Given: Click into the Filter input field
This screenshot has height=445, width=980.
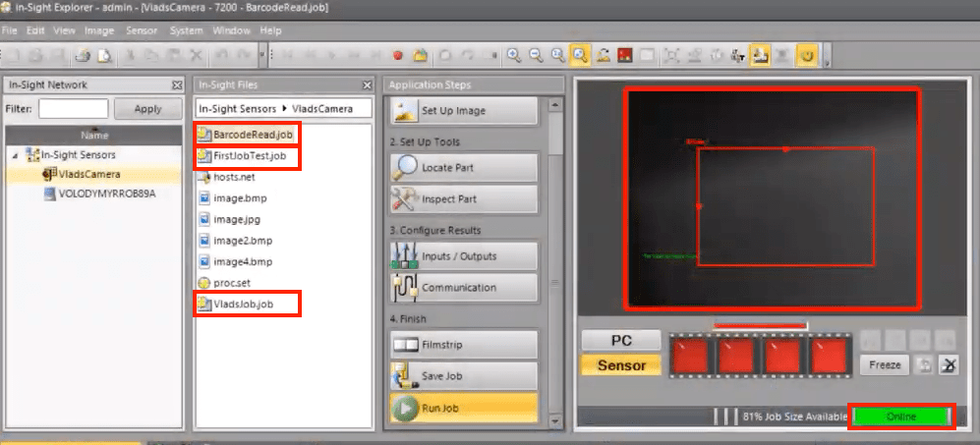Looking at the screenshot, I should (73, 109).
